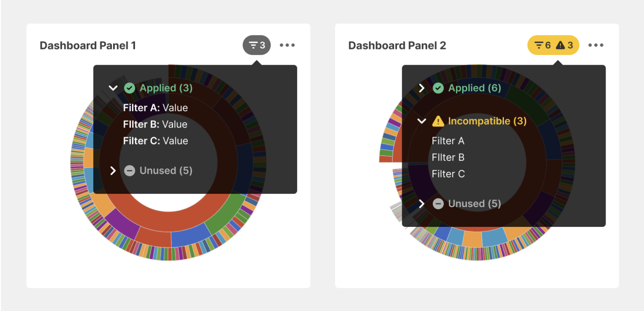This screenshot has height=311, width=644.
Task: Expand the Unused (5) section in Panel 1
Action: 113,171
